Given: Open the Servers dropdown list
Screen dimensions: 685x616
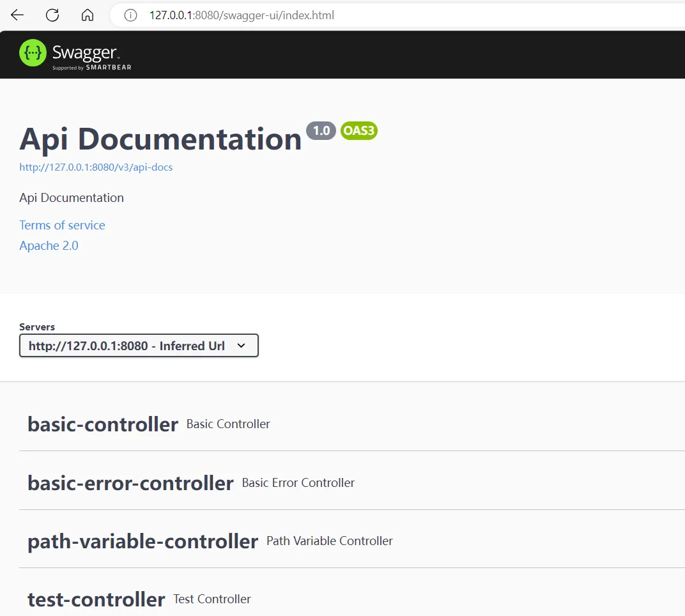Looking at the screenshot, I should pyautogui.click(x=139, y=346).
